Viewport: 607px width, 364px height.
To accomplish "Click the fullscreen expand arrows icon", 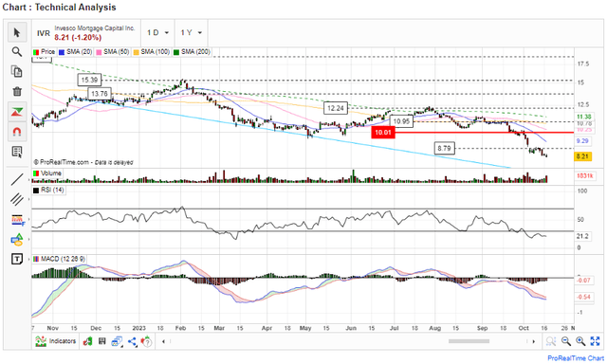I will pos(595,341).
